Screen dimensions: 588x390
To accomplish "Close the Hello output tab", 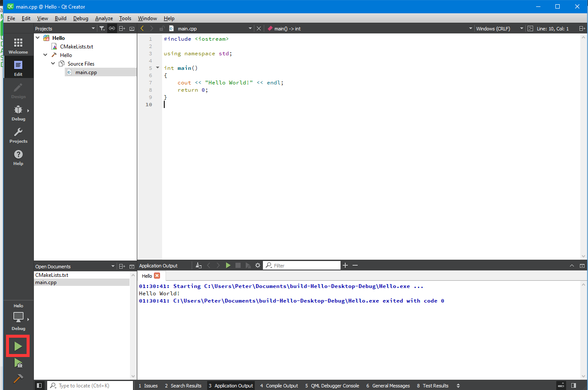I will (x=157, y=276).
